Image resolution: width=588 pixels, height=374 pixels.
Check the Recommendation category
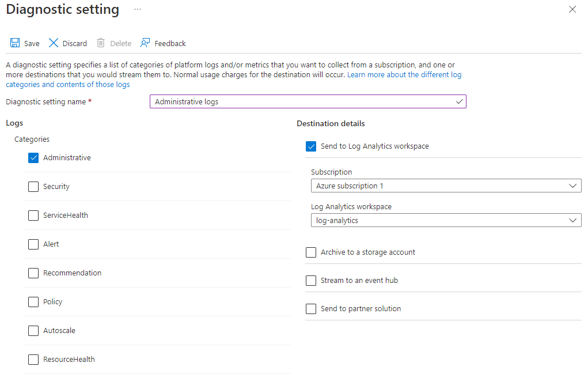pos(33,273)
